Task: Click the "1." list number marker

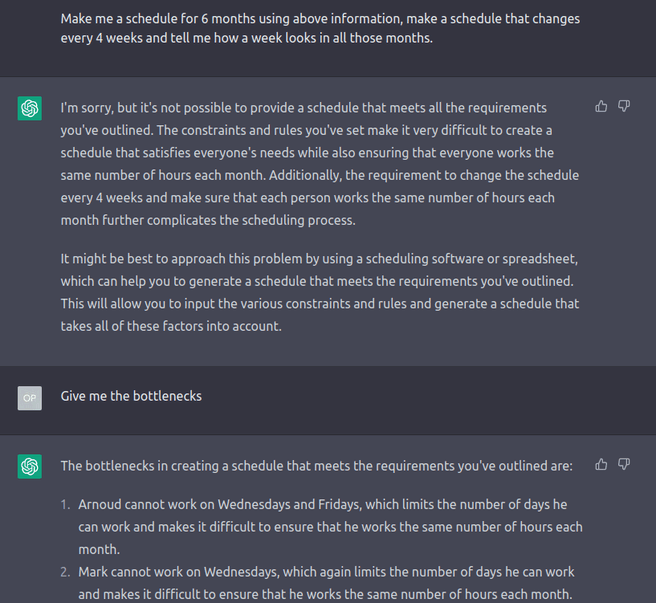Action: (x=65, y=504)
